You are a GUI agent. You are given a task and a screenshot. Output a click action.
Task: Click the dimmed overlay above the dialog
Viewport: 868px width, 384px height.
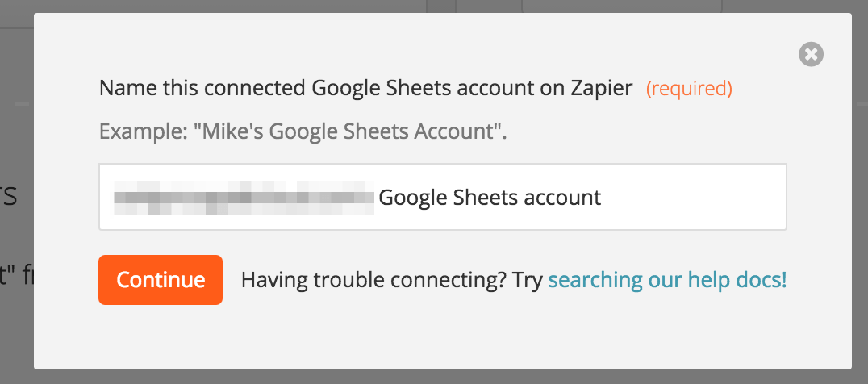pos(242,6)
